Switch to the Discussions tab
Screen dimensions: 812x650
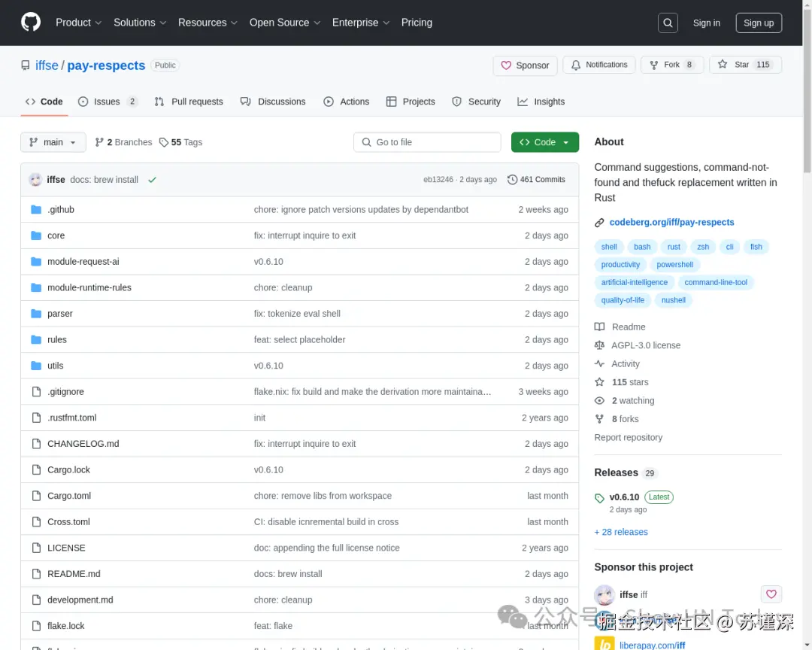(x=273, y=102)
